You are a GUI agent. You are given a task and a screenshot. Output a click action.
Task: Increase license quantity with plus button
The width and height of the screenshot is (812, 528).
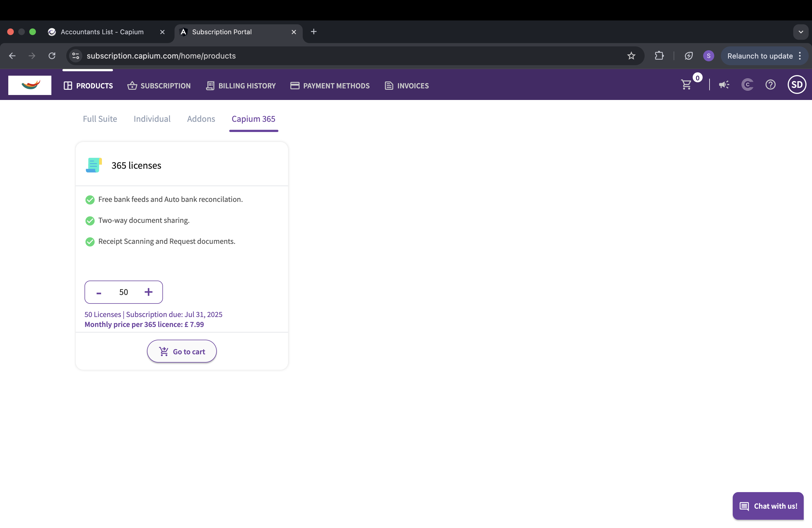click(148, 292)
